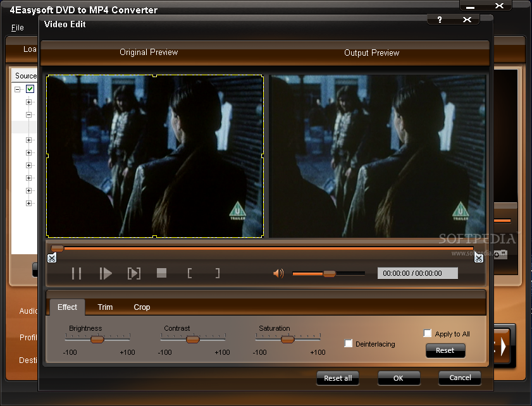Click the Start conversion arrow button in main window
The height and width of the screenshot is (406, 532).
(x=502, y=347)
